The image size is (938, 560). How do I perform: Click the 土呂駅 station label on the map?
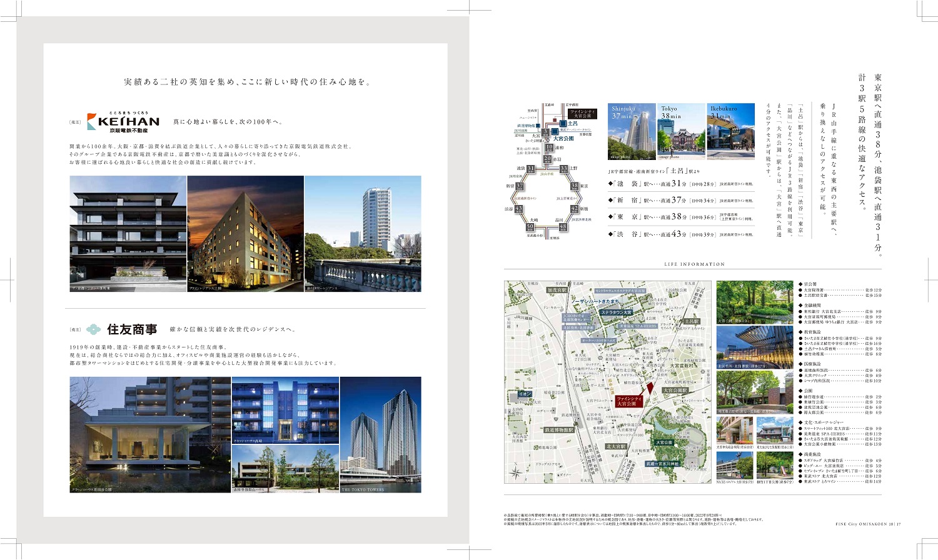[691, 321]
